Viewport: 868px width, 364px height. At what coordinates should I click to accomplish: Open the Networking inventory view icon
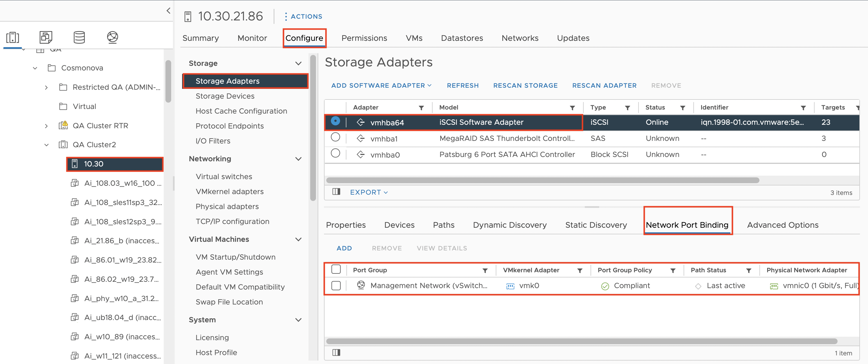[112, 37]
